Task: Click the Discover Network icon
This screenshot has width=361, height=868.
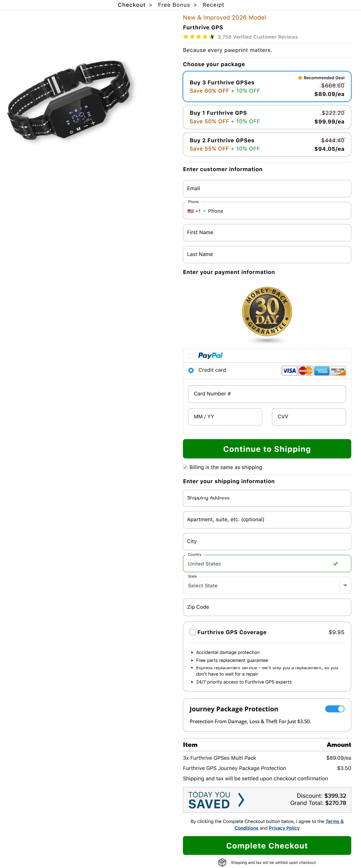Action: (337, 370)
